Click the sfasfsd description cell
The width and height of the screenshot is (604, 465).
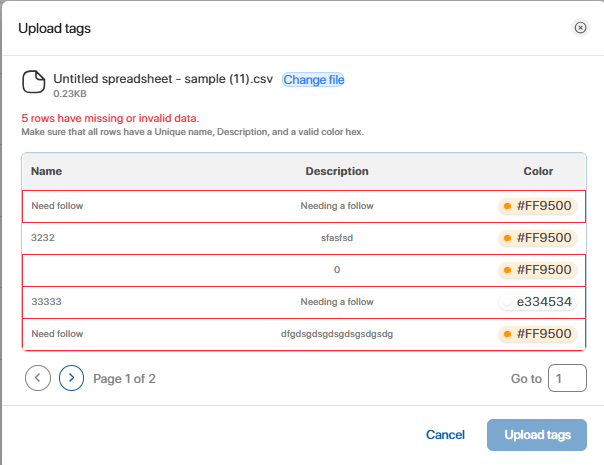pyautogui.click(x=337, y=238)
